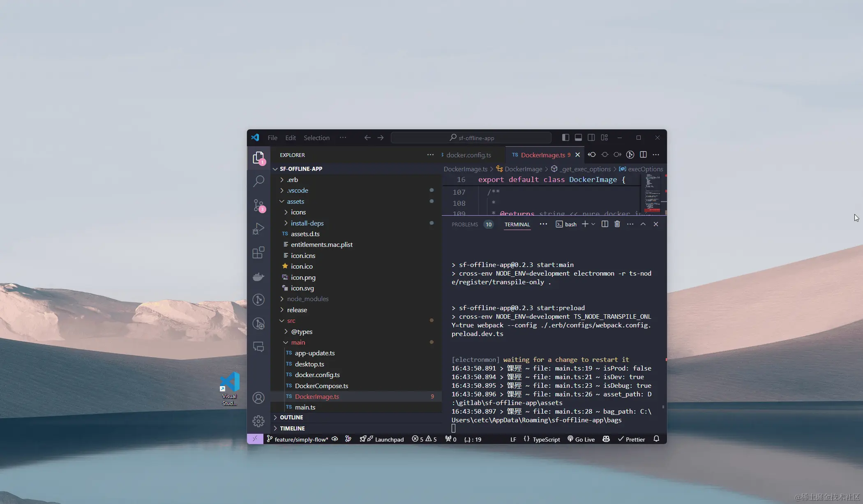The height and width of the screenshot is (504, 863).
Task: Open Explorer views ellipsis menu
Action: [x=430, y=155]
